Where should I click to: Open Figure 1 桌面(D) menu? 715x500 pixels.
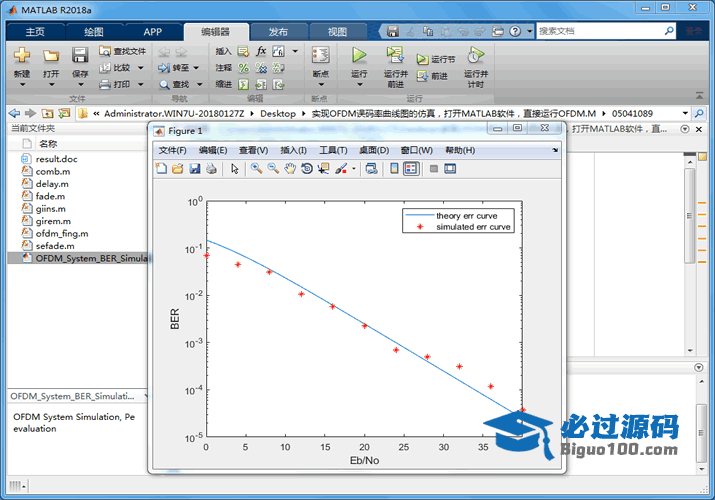coord(374,150)
